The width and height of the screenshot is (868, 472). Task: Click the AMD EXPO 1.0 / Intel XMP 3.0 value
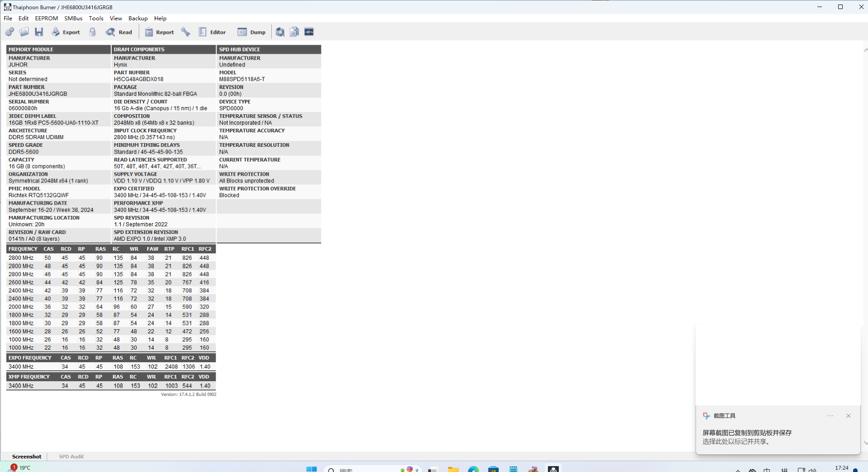[150, 239]
